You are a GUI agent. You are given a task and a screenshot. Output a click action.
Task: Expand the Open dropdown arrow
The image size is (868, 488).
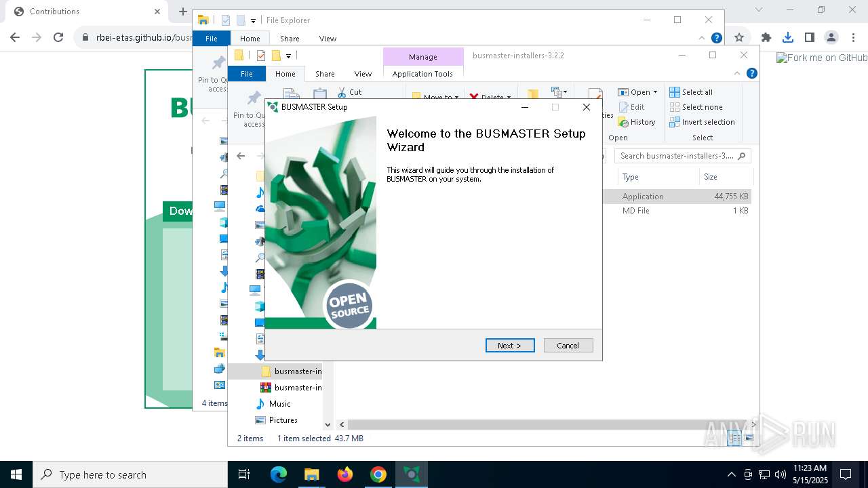click(x=655, y=92)
